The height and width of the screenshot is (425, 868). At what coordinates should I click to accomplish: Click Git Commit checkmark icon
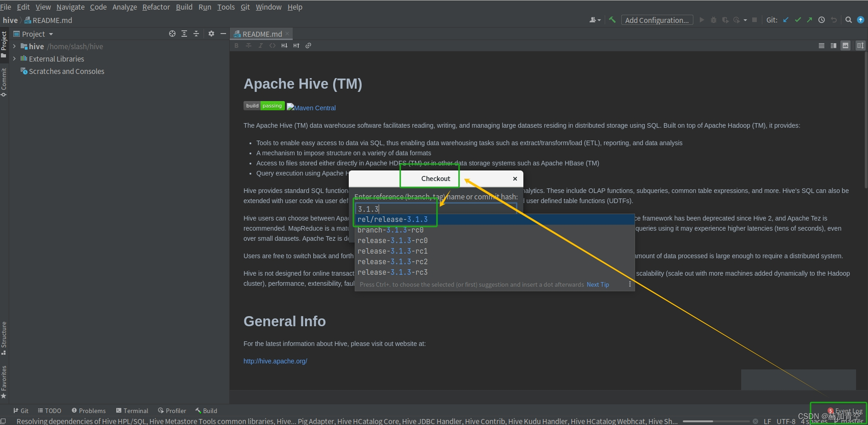point(798,20)
